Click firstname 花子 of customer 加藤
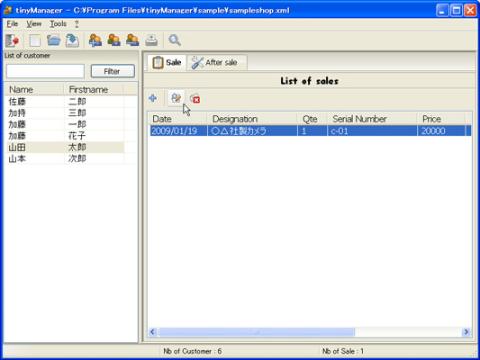480x360 pixels. (x=77, y=136)
